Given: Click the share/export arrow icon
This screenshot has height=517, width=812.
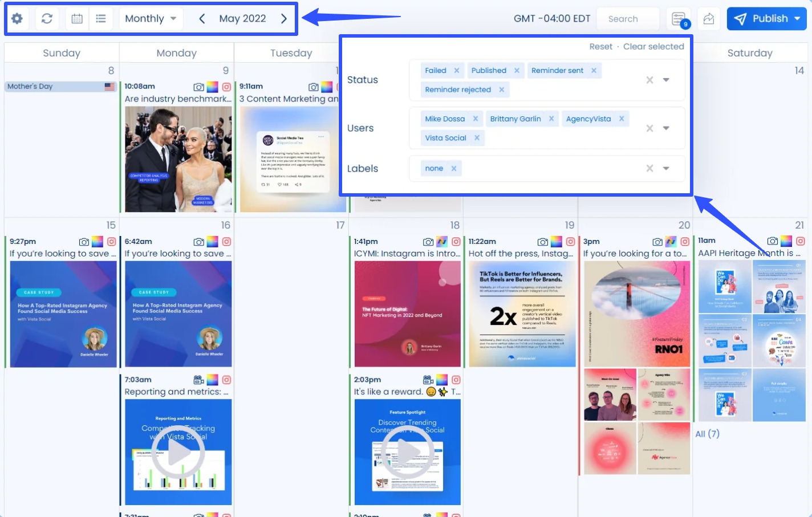Looking at the screenshot, I should [x=708, y=18].
